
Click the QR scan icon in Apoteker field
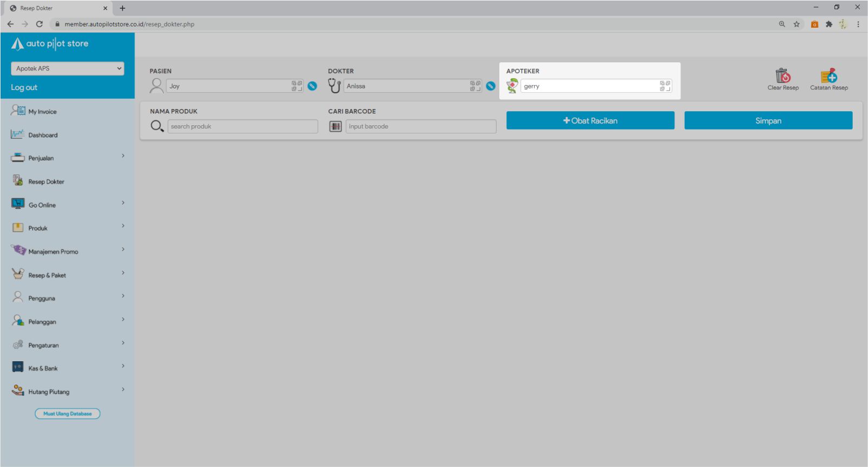(x=665, y=86)
